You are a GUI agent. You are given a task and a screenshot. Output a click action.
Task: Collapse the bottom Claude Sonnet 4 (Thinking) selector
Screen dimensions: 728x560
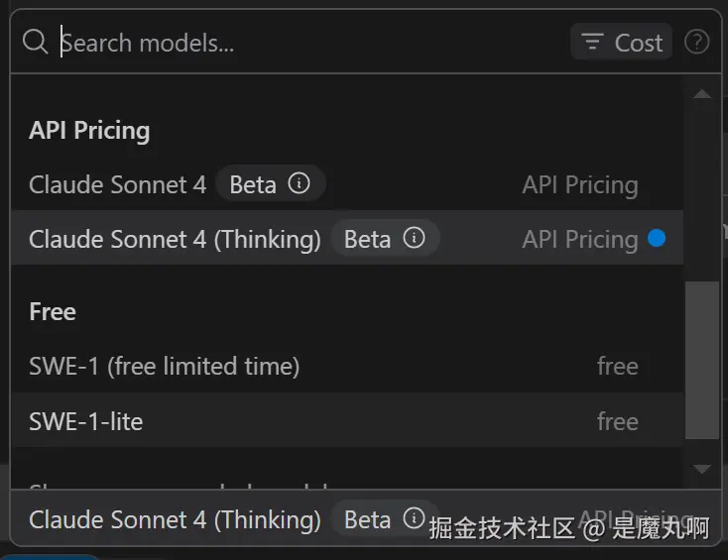pyautogui.click(x=175, y=519)
